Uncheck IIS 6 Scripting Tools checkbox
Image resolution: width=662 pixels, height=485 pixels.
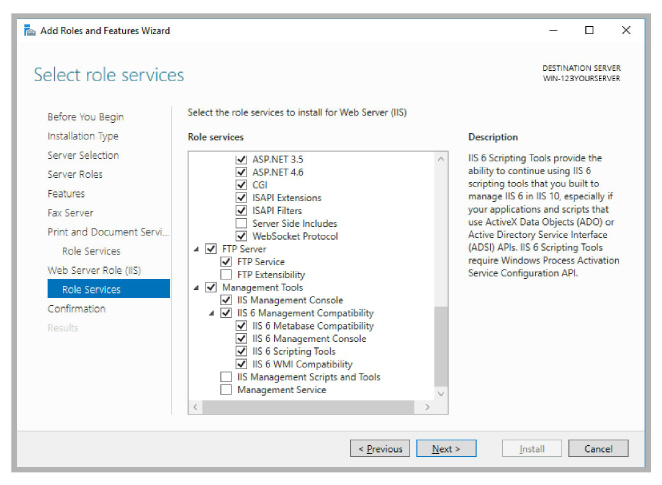click(x=241, y=351)
